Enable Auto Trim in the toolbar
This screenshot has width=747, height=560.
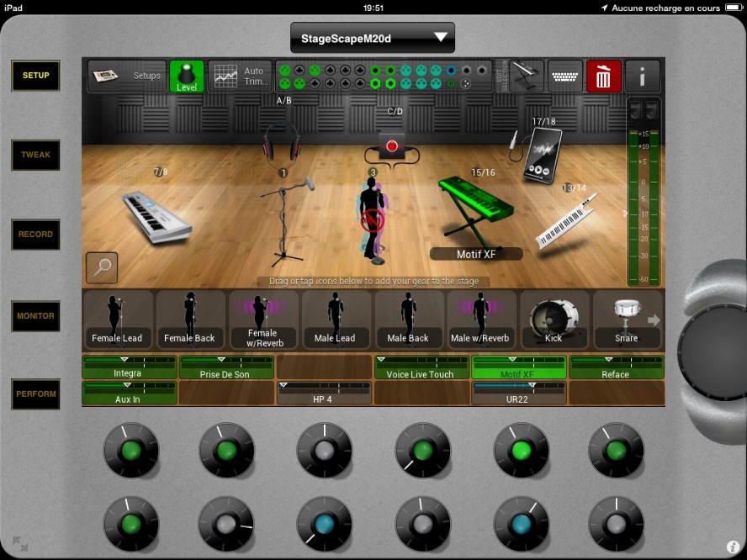240,77
